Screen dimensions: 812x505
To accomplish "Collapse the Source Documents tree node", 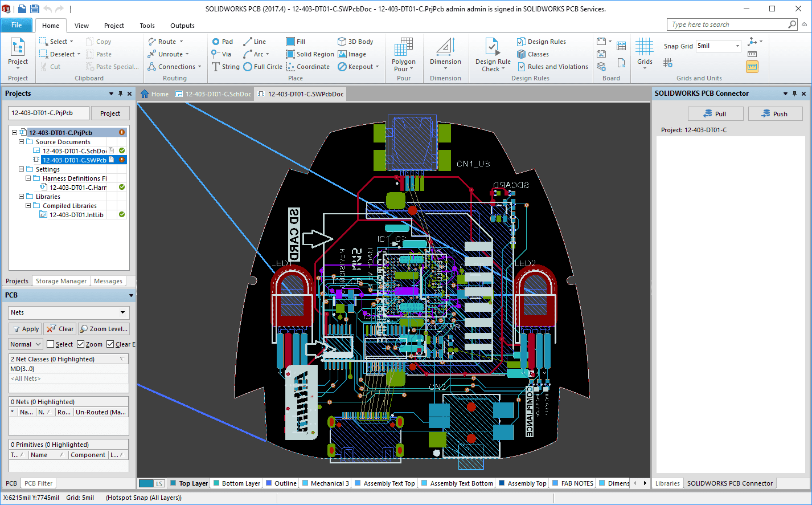I will click(22, 142).
